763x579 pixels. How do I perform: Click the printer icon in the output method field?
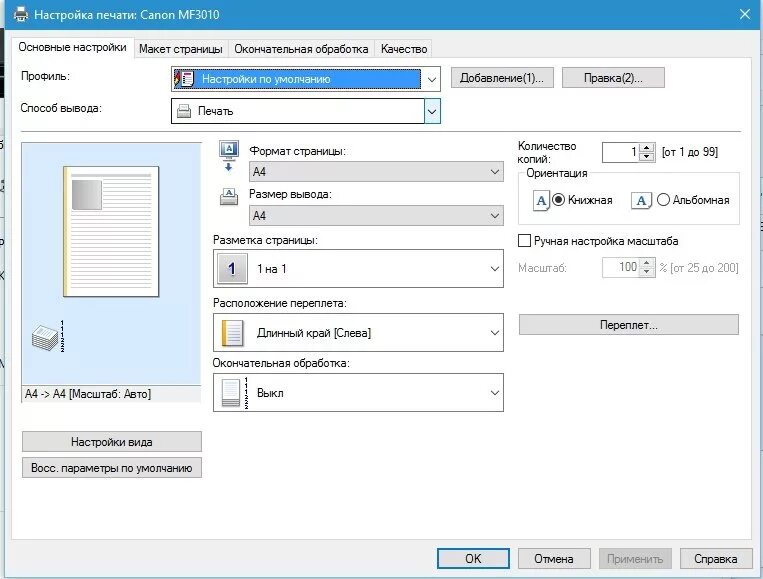(184, 111)
